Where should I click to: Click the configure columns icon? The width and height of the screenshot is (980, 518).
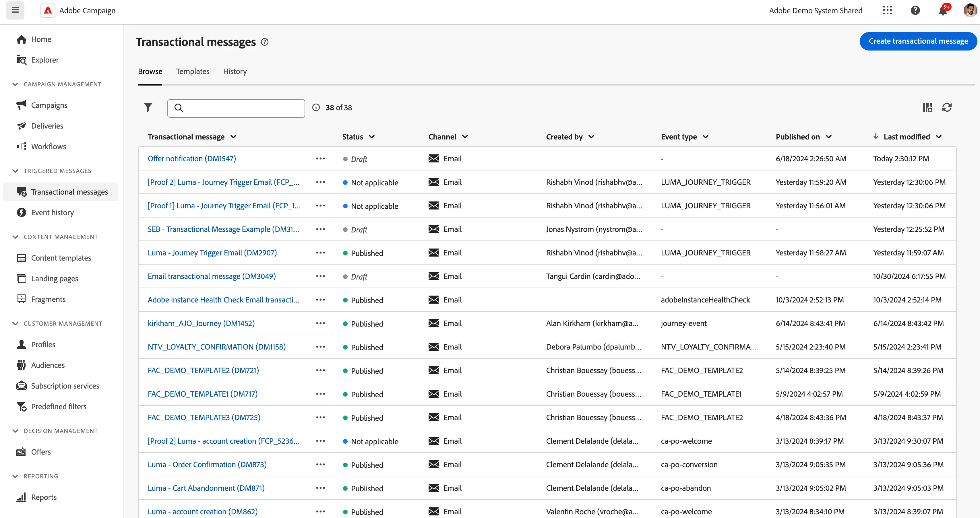point(927,108)
